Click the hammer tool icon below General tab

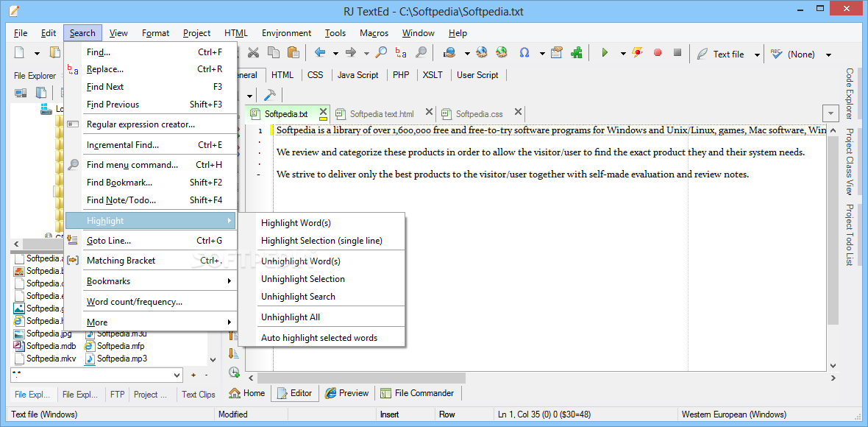[271, 94]
